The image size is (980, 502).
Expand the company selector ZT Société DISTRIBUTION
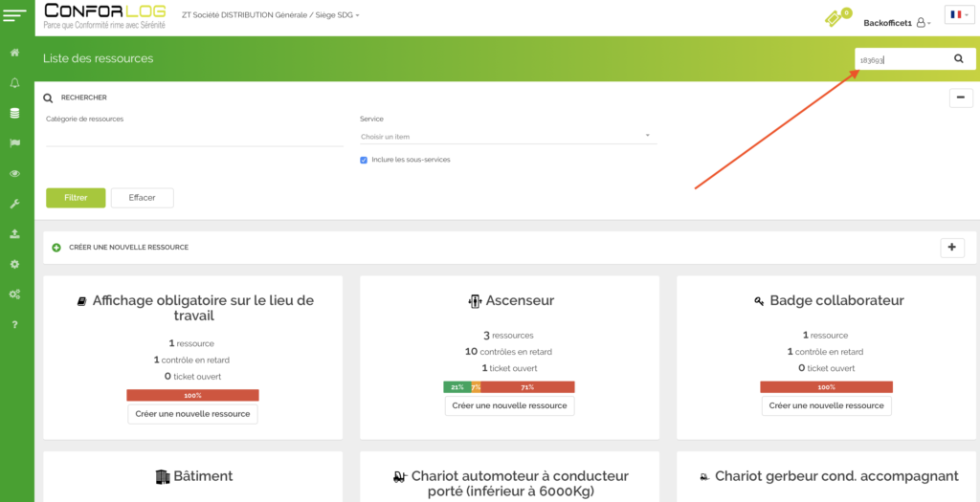[270, 15]
